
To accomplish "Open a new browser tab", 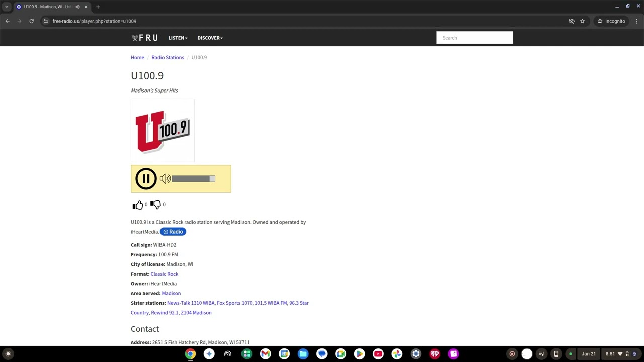I will click(98, 7).
